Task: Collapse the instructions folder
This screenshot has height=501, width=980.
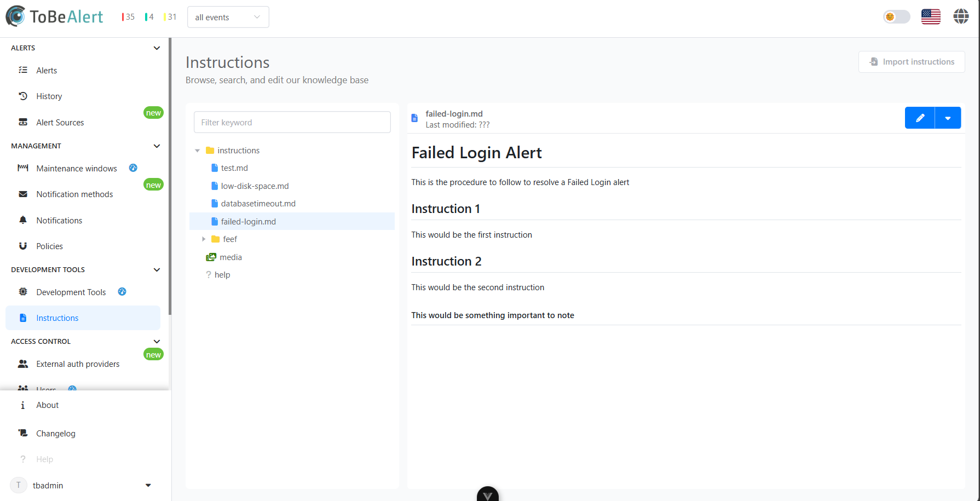Action: [x=198, y=151]
